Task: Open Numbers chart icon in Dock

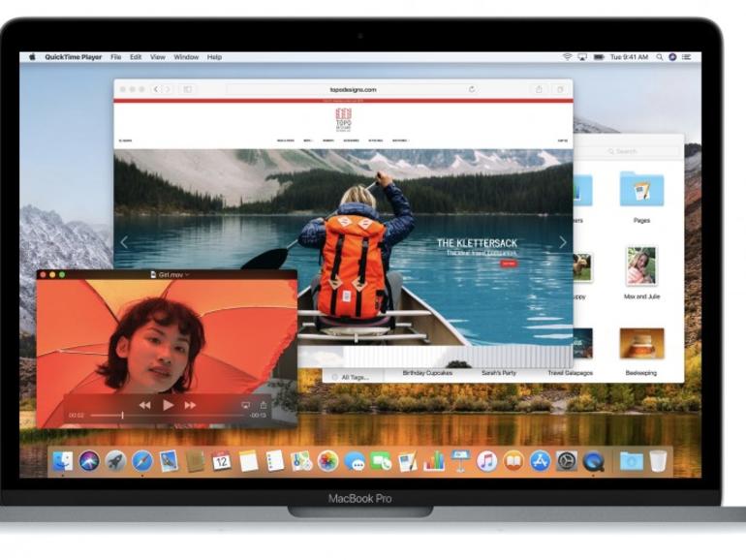Action: point(434,461)
